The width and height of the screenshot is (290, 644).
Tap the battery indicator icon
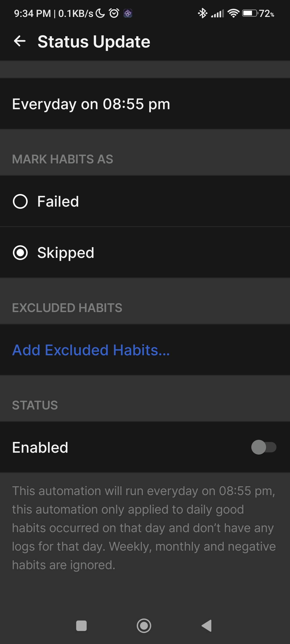tap(250, 13)
